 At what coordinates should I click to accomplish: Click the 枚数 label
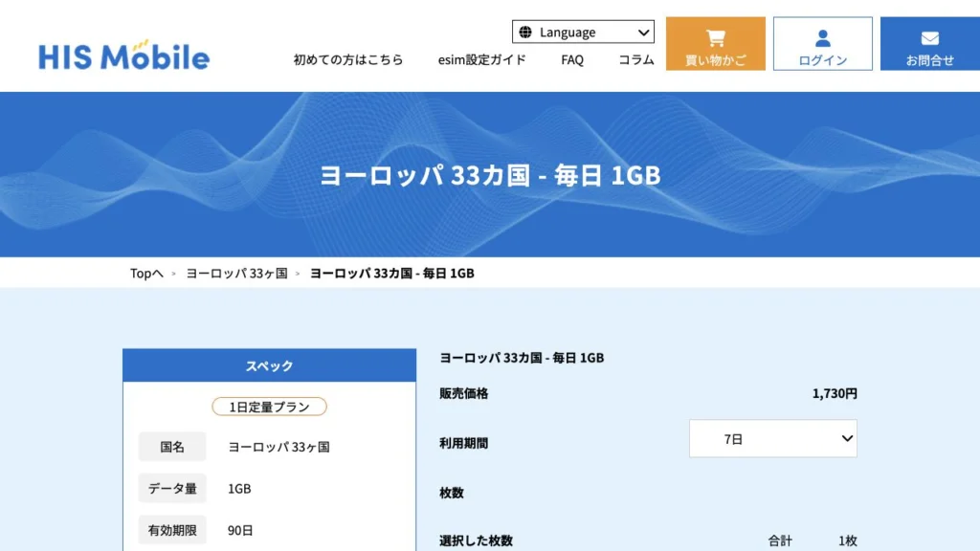pyautogui.click(x=452, y=493)
